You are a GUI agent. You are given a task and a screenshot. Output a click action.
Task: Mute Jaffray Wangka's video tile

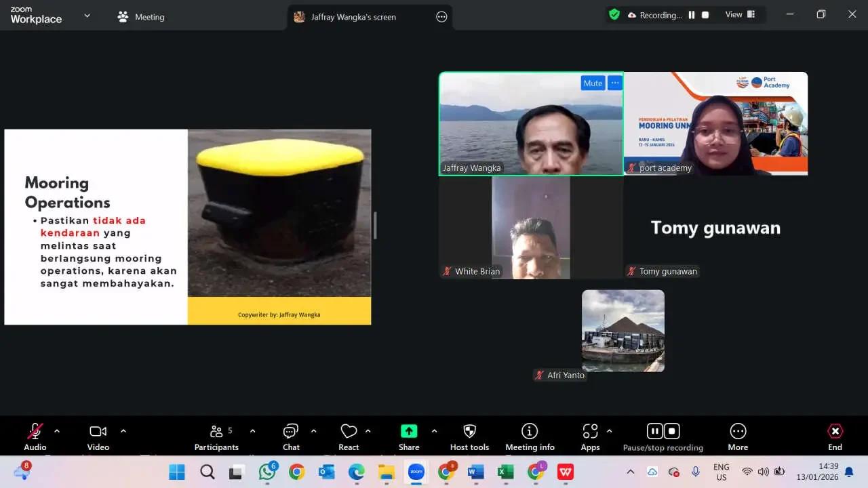593,83
